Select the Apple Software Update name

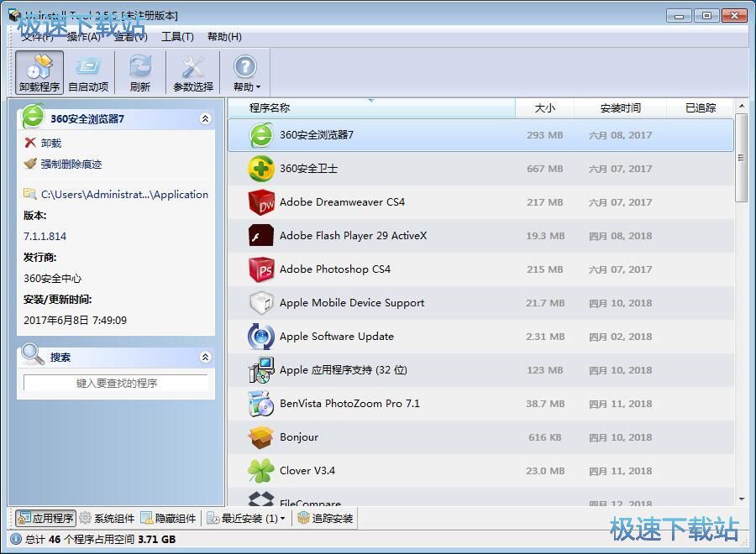click(x=337, y=337)
